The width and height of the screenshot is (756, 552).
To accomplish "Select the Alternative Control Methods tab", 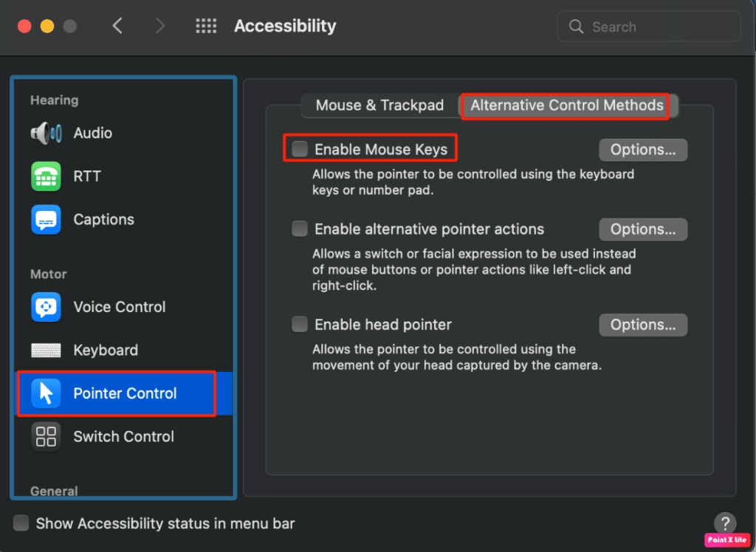I will click(x=565, y=106).
